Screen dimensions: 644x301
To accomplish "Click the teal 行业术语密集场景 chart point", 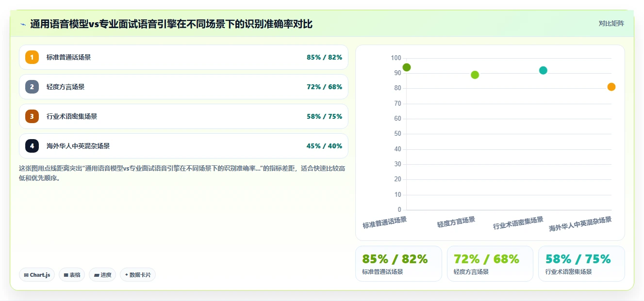I will pos(543,70).
